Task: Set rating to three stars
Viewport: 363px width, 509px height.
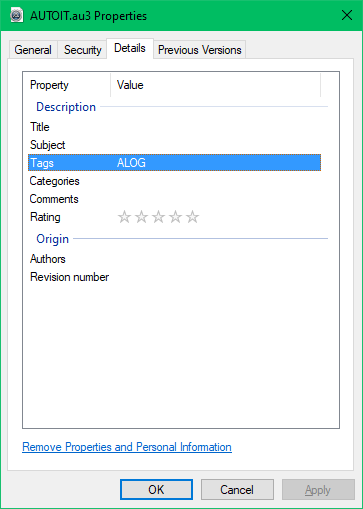Action: coord(158,217)
